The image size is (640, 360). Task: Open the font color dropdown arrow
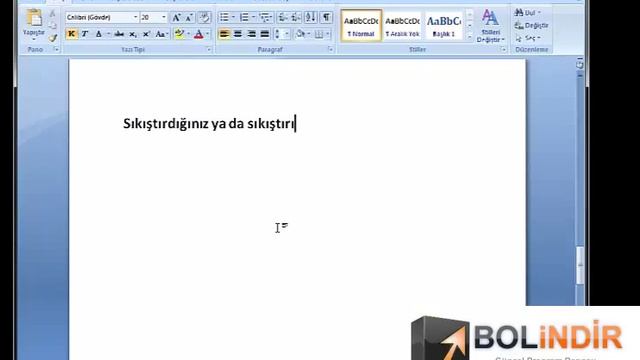click(208, 34)
